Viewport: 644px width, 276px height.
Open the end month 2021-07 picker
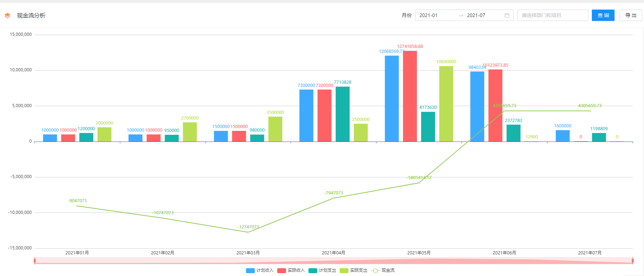click(483, 15)
